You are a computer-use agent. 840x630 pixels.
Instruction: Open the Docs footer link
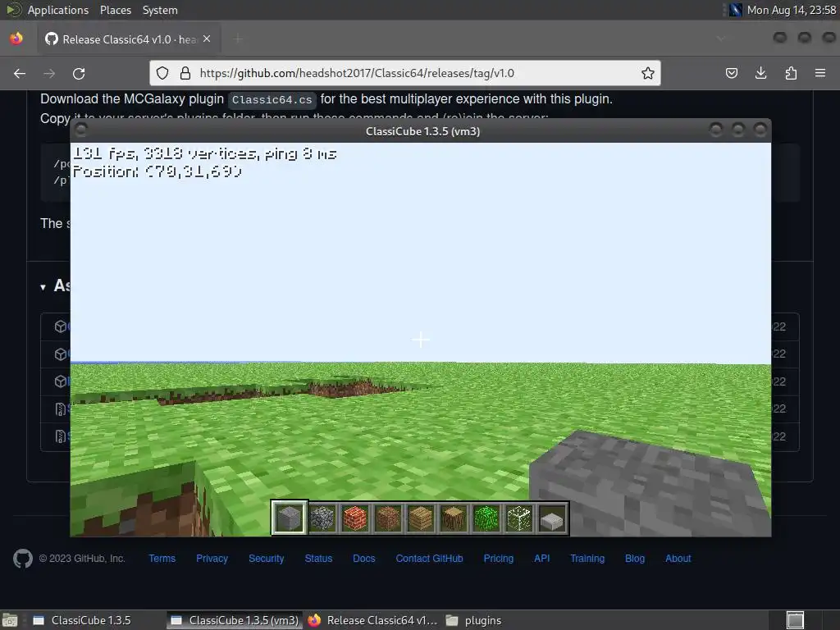pos(363,559)
